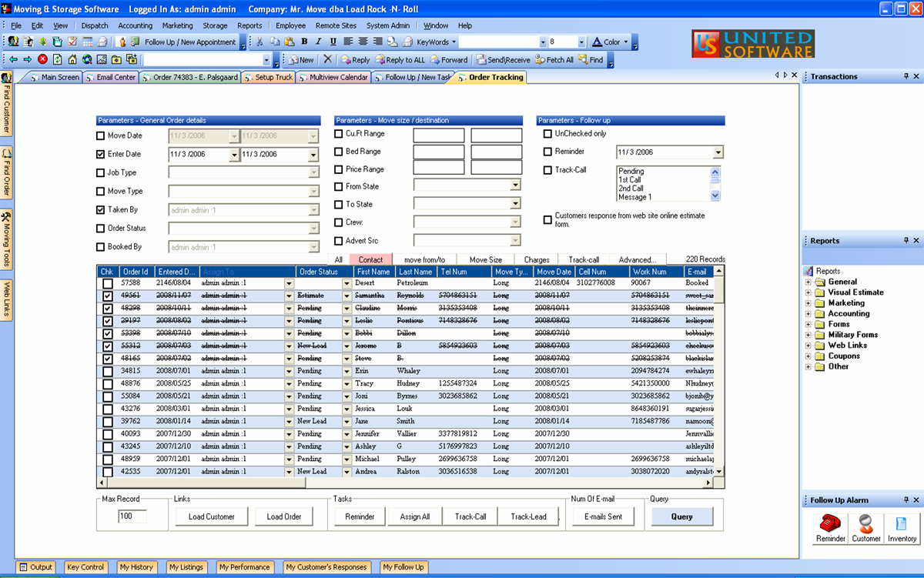Tick the Cu.Ft Range checkbox
This screenshot has height=578, width=924.
339,134
